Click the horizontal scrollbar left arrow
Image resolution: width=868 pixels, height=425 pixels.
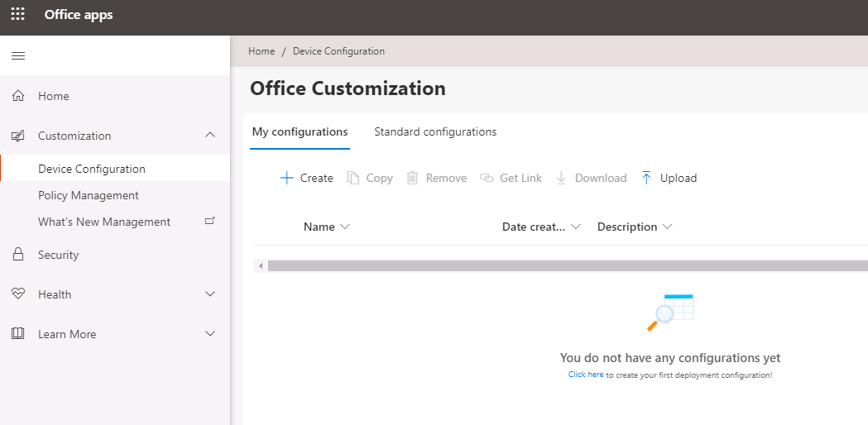point(261,265)
